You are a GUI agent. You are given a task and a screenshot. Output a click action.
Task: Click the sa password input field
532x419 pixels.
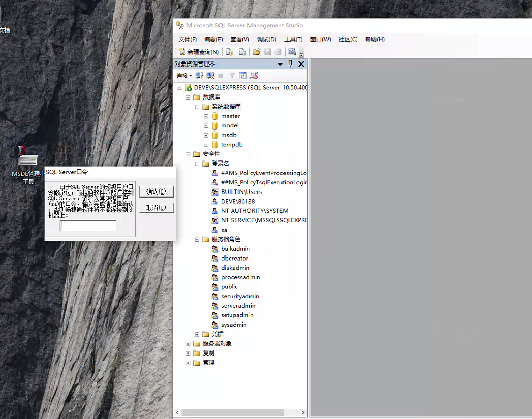tap(88, 225)
